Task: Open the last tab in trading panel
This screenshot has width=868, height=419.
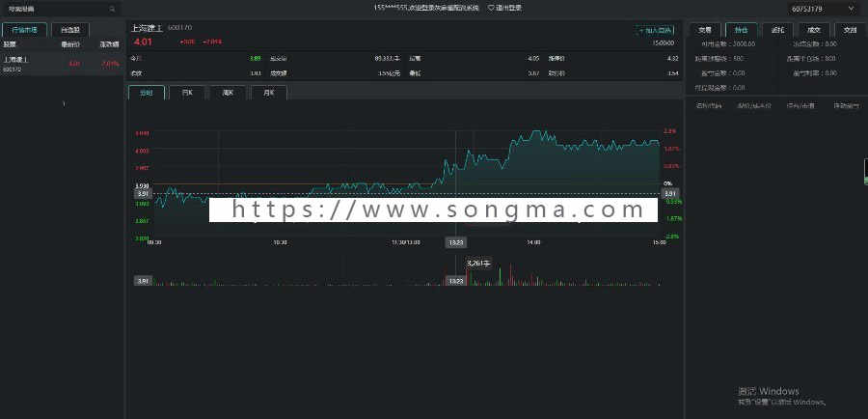Action: pyautogui.click(x=850, y=31)
